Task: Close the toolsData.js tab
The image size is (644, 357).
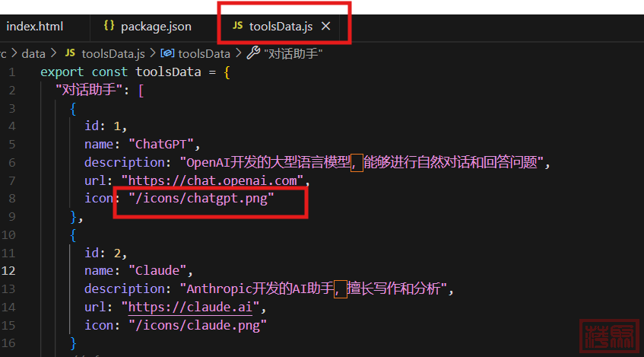Action: 325,27
